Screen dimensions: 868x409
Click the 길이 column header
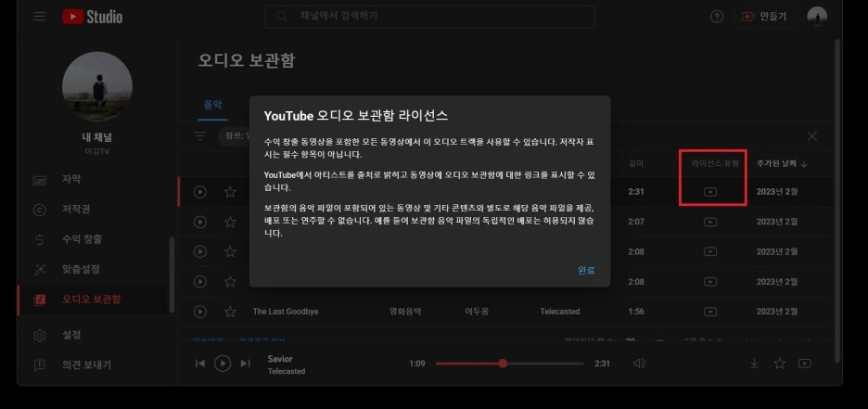(x=636, y=163)
